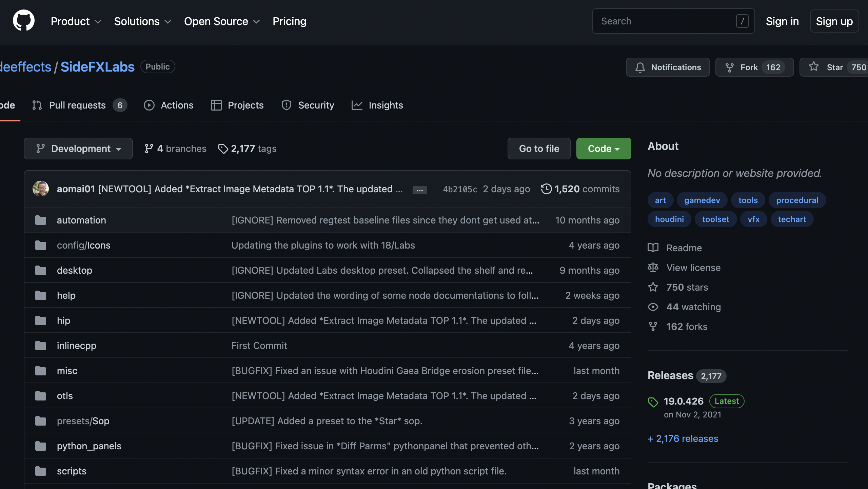Click the Fork icon button

tap(729, 67)
